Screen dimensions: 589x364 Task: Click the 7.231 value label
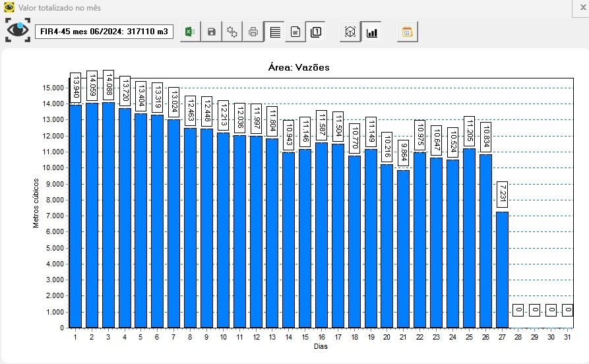pyautogui.click(x=502, y=195)
